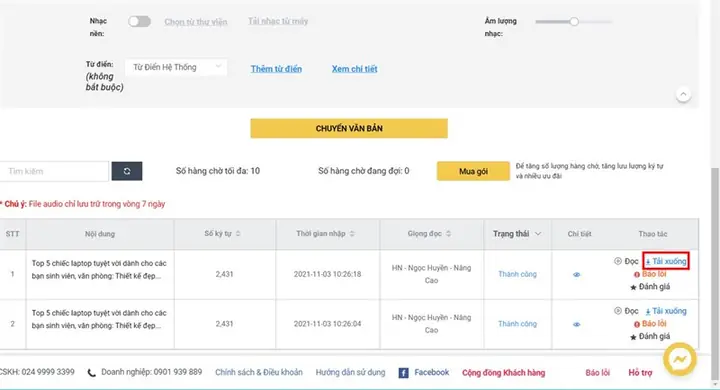
Task: View details eye icon for row 1
Action: click(577, 275)
